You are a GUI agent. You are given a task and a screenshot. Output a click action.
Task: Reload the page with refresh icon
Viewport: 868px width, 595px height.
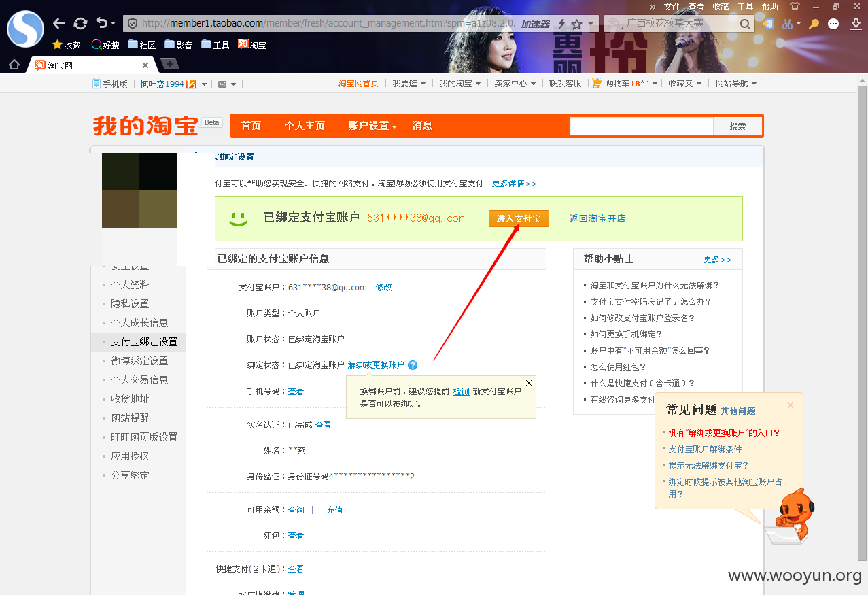pyautogui.click(x=80, y=23)
